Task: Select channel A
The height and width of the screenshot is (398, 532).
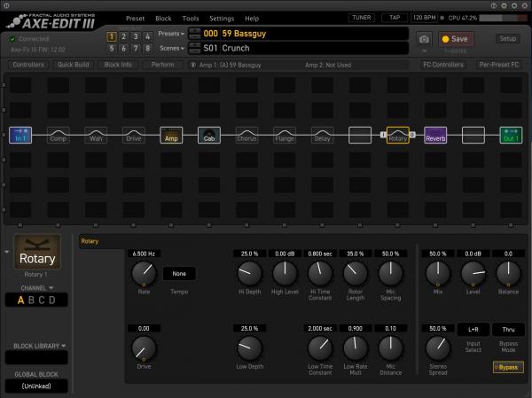Action: 21,300
